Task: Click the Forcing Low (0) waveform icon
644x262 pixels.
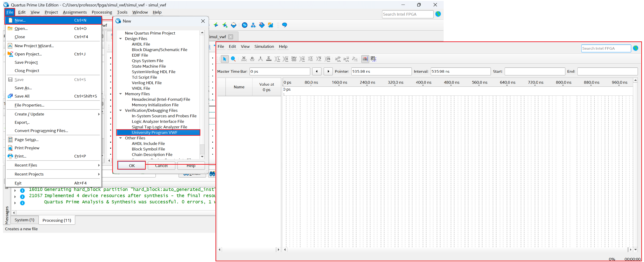Action: 252,59
